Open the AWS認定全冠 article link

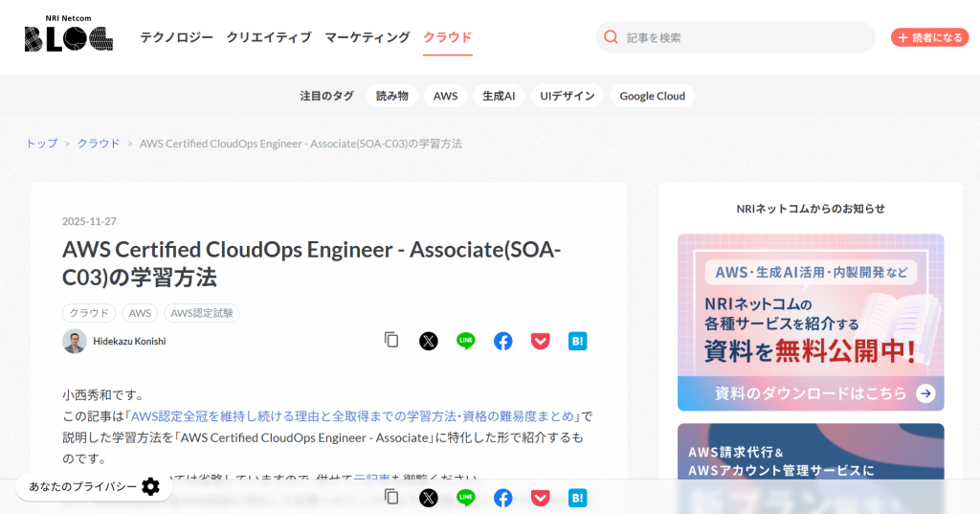[352, 415]
